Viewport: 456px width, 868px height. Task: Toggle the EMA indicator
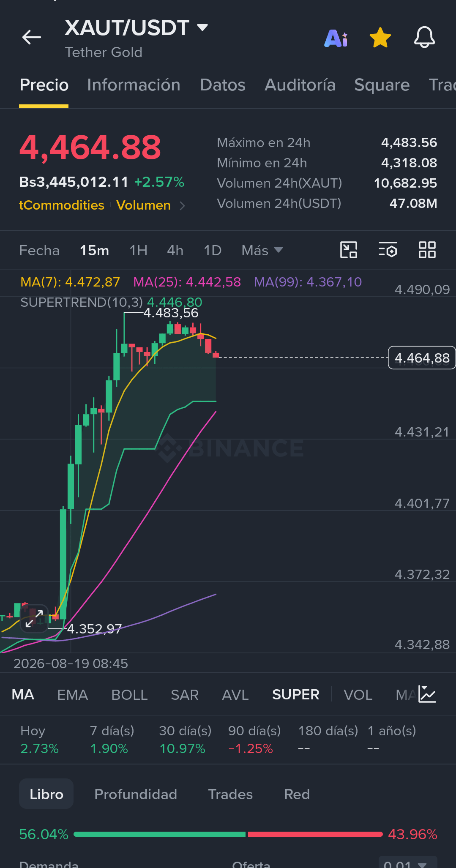tap(73, 695)
